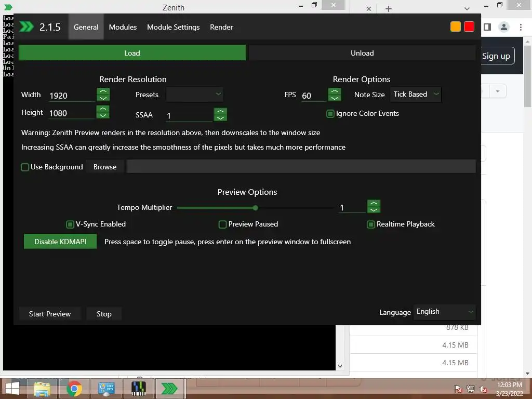Switch to the Modules tab
Screen dimensions: 532x399
click(123, 27)
